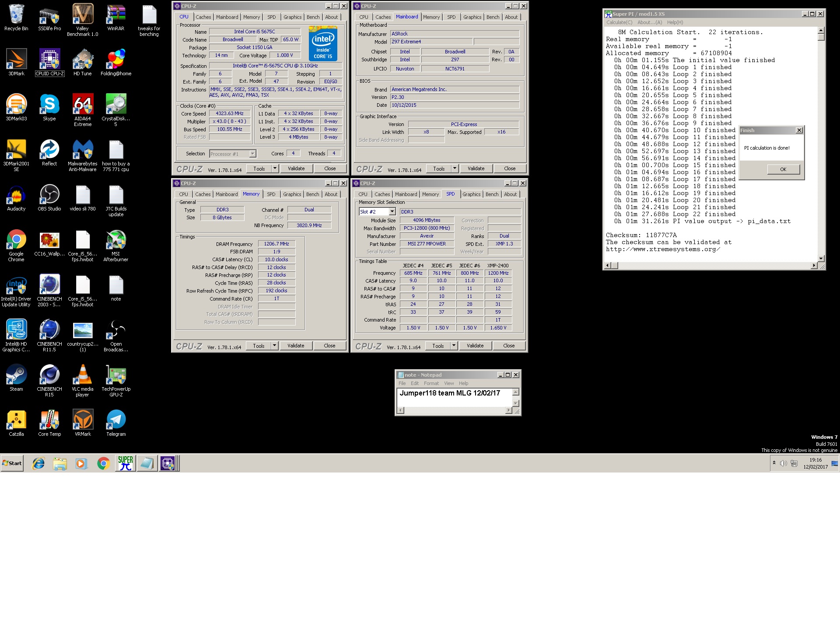Click the Notepad vertical scrollbar up arrow
Viewport: 840px width, 630px height.
pyautogui.click(x=516, y=392)
